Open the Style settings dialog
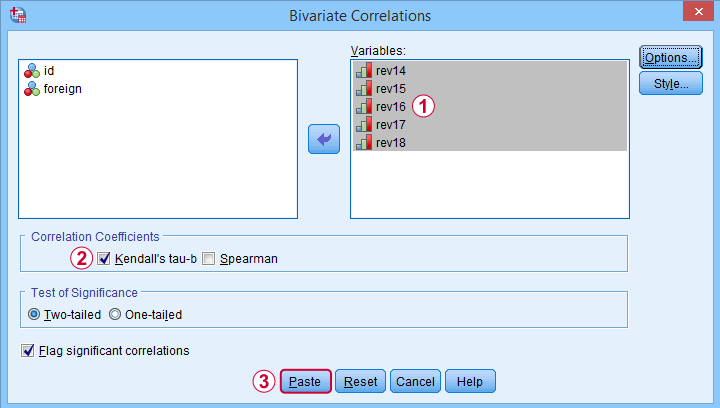The height and width of the screenshot is (408, 720). click(x=671, y=84)
